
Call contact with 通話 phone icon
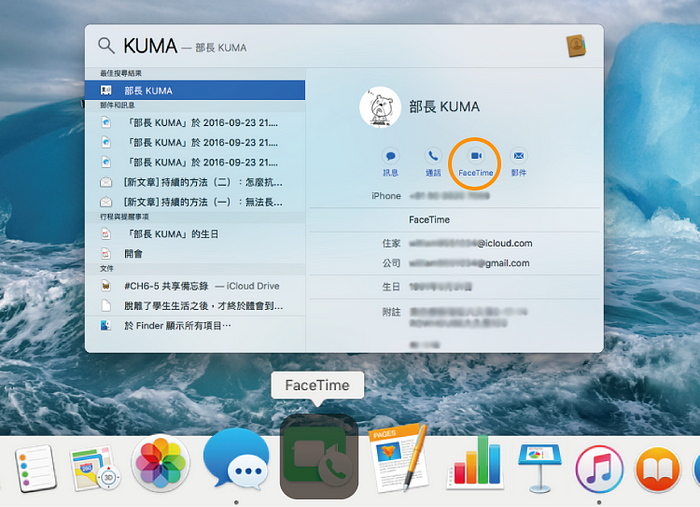pyautogui.click(x=433, y=156)
